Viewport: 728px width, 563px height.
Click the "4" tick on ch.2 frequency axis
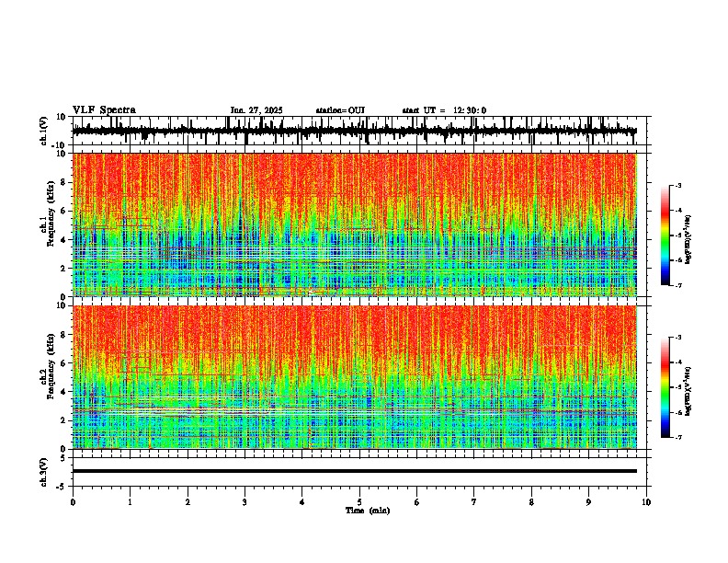click(x=64, y=392)
